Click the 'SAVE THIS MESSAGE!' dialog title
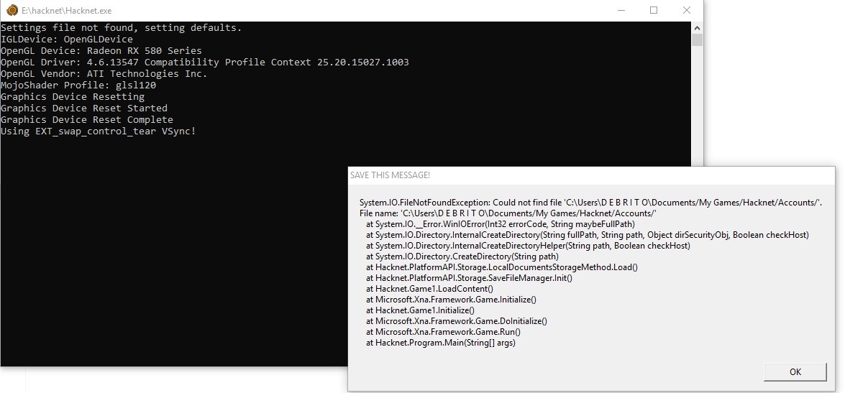The width and height of the screenshot is (868, 393). pyautogui.click(x=390, y=175)
